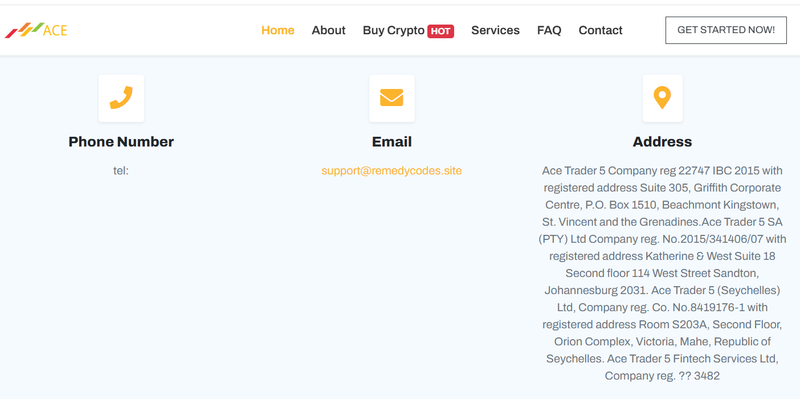Viewport: 800px width, 399px height.
Task: Click the text 'Ace Trader 5 Company reg 22747'
Action: click(x=626, y=170)
